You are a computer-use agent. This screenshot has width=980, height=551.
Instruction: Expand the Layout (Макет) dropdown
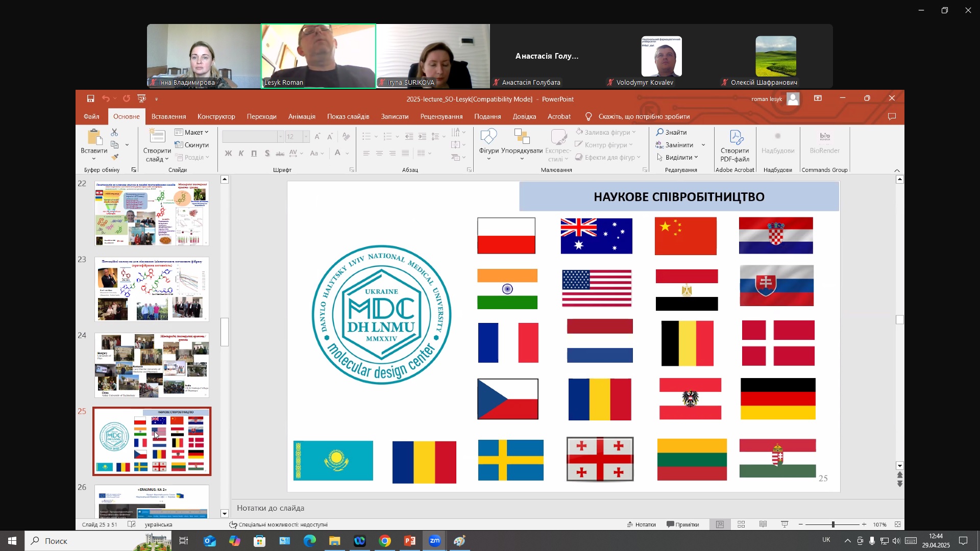click(x=192, y=133)
